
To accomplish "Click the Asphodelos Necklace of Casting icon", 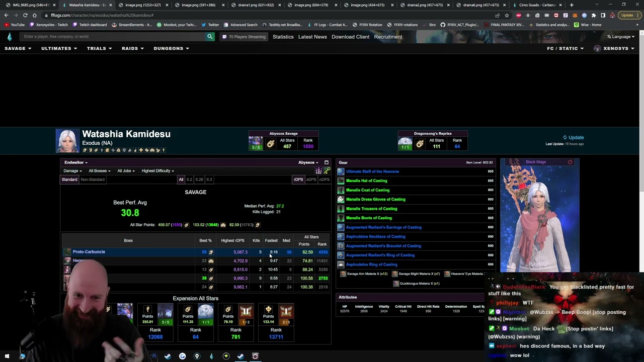I will click(x=341, y=236).
